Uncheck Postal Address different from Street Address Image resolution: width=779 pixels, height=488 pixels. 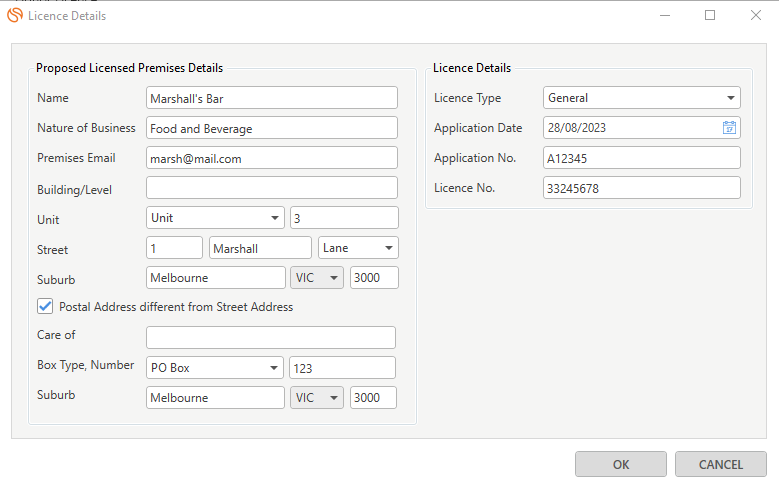[45, 306]
